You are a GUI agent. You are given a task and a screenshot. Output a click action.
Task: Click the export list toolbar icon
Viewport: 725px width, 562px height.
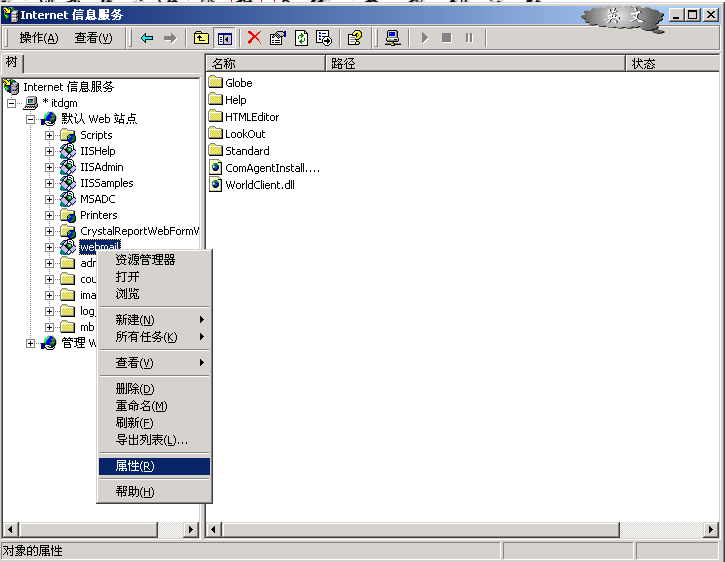click(x=323, y=38)
